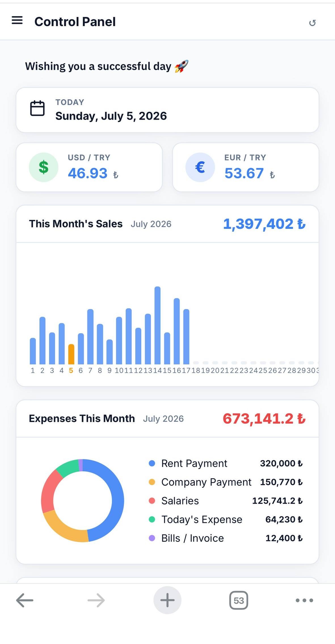Select the bar for day 2
This screenshot has height=644, width=335.
point(43,341)
